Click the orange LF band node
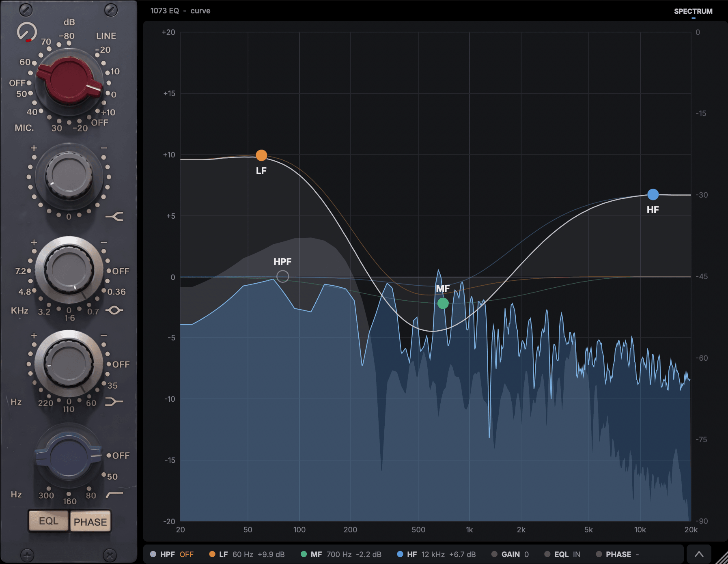Screen dimensions: 728x564 pyautogui.click(x=261, y=155)
